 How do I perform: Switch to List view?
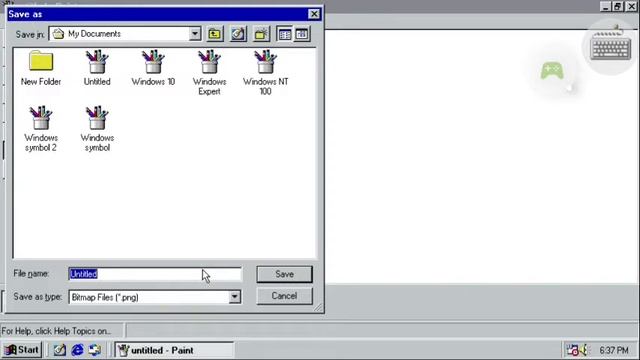click(284, 34)
